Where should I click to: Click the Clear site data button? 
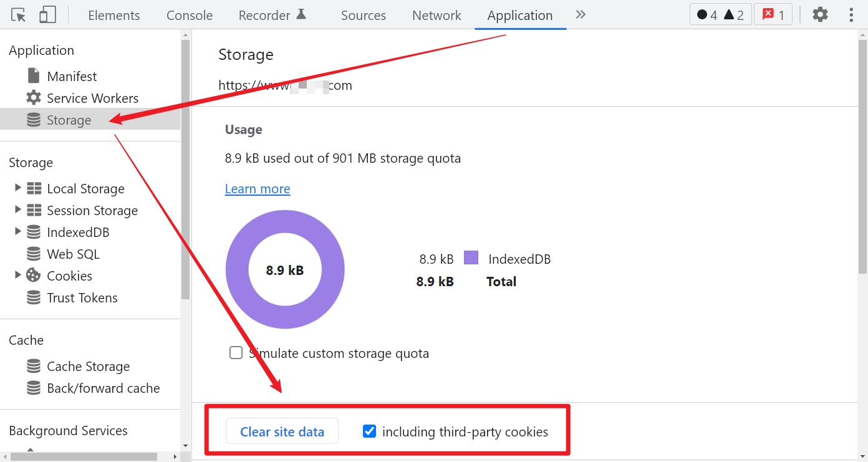click(x=282, y=431)
